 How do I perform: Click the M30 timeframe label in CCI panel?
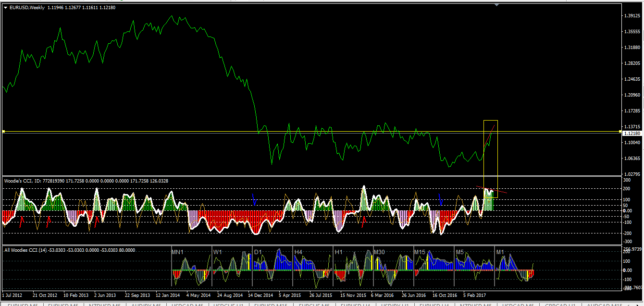[380, 252]
